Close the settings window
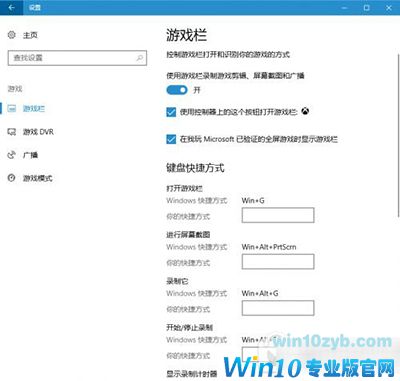 click(389, 7)
